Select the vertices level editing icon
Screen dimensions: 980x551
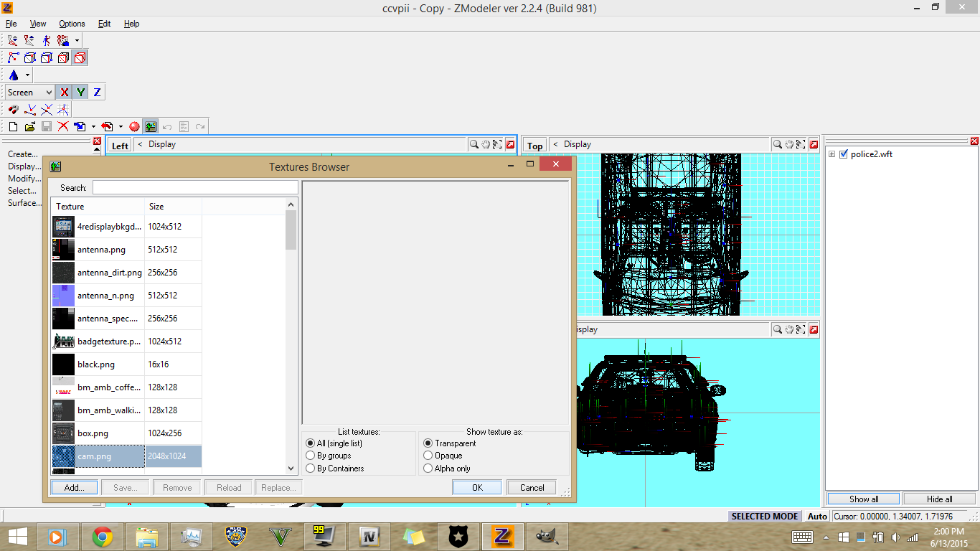(14, 58)
